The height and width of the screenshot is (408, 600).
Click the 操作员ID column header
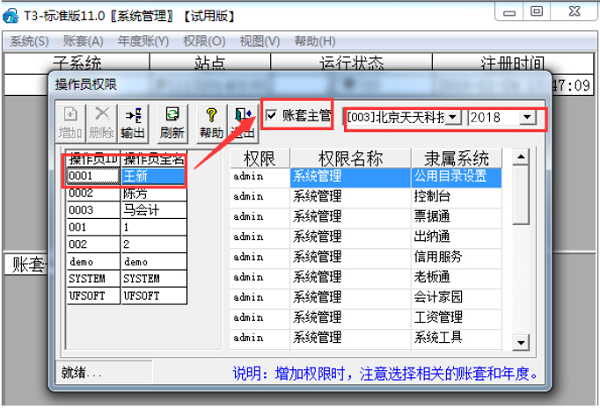coord(93,159)
